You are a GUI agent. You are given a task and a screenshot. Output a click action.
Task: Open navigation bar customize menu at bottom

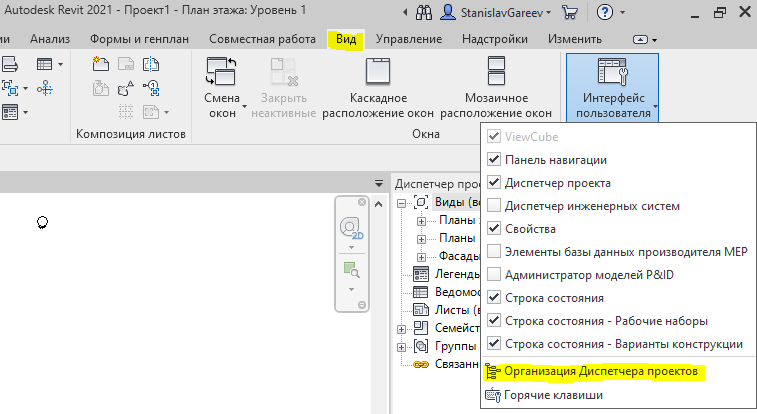pos(362,305)
